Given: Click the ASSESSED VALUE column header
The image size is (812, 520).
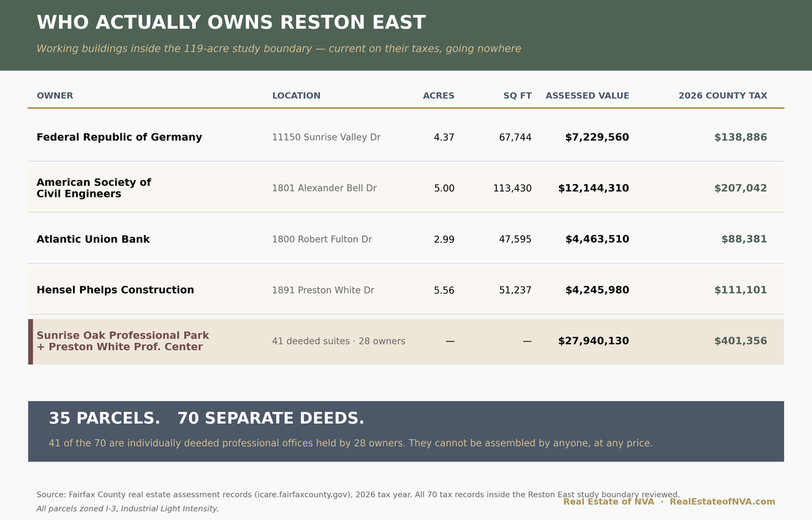Looking at the screenshot, I should 587,96.
